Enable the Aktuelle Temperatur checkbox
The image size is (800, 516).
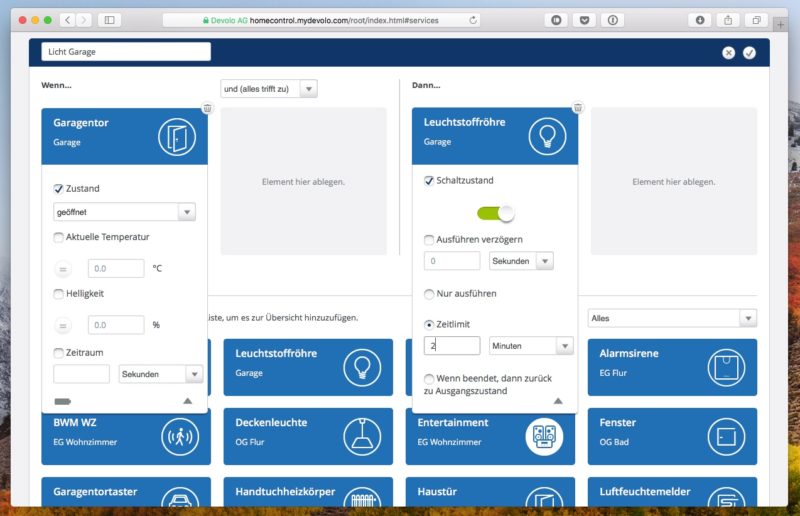(x=58, y=237)
